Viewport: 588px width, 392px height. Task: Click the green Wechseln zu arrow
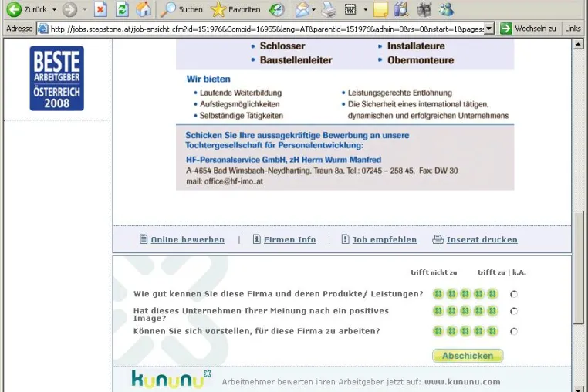coord(506,29)
